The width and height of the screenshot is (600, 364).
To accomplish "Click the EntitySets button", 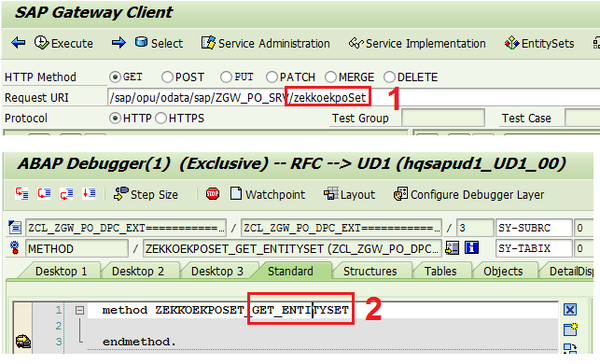I will 539,43.
